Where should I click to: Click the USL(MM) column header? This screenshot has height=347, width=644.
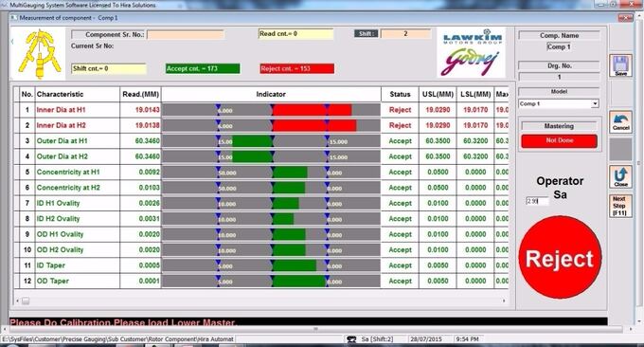tap(438, 94)
